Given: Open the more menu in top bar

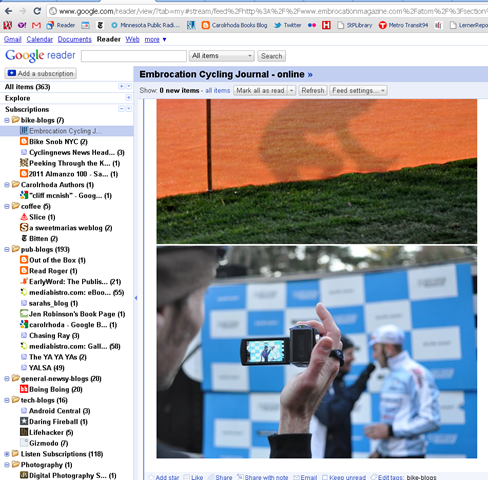Looking at the screenshot, I should pyautogui.click(x=155, y=39).
